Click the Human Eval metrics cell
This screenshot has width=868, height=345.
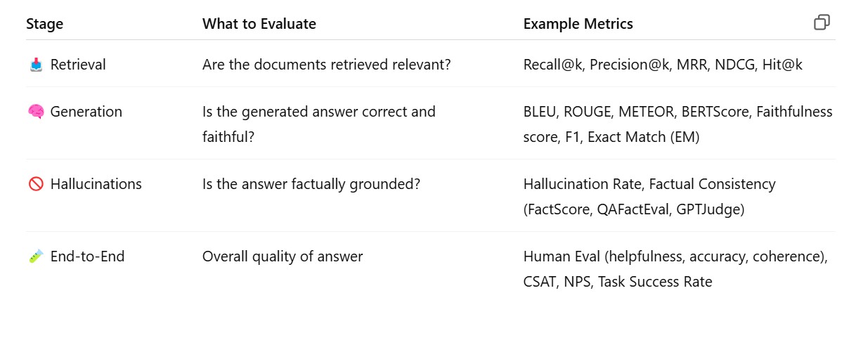(x=675, y=268)
